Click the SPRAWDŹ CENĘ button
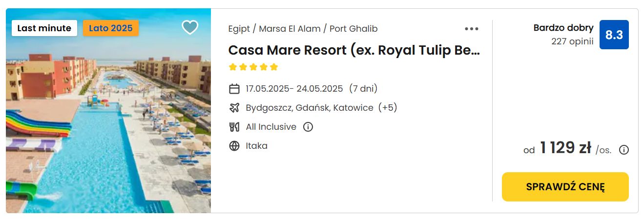The image size is (644, 220). 565,187
